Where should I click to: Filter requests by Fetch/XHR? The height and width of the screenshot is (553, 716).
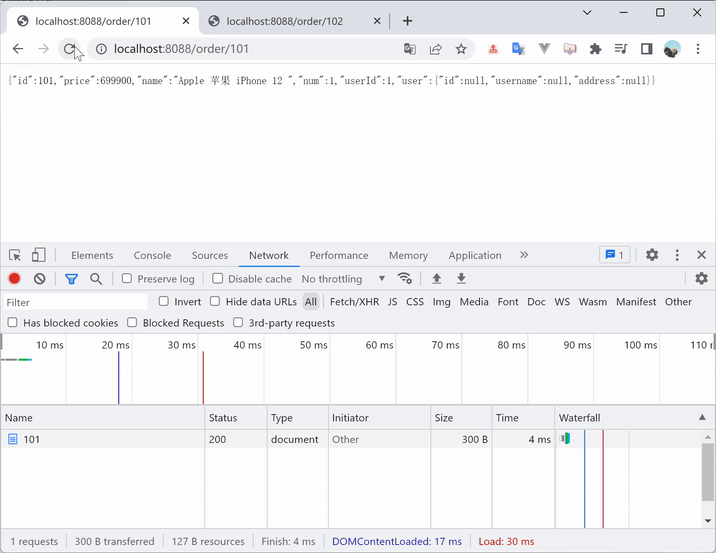coord(354,302)
